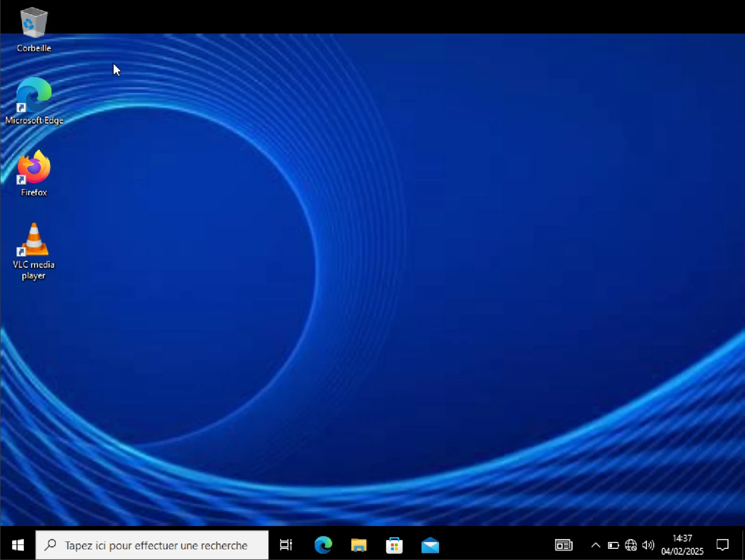The height and width of the screenshot is (560, 745).
Task: Open the news and interests widget
Action: [x=564, y=545]
